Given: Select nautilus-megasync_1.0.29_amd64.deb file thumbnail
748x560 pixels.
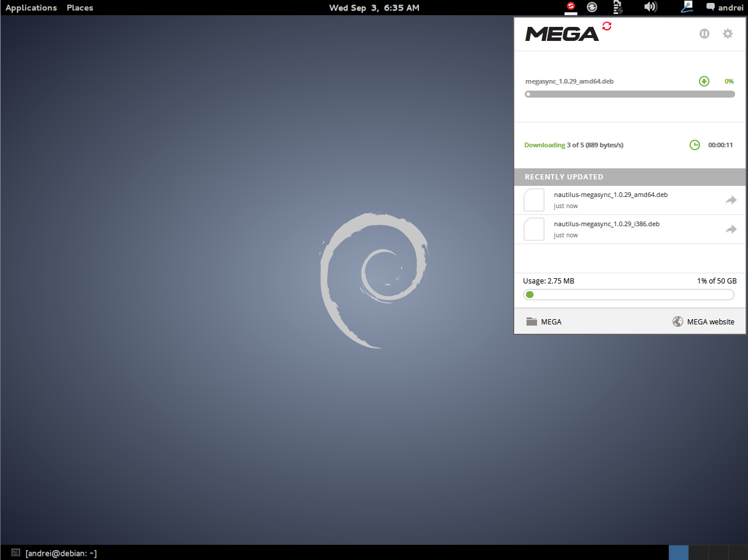Looking at the screenshot, I should tap(534, 200).
